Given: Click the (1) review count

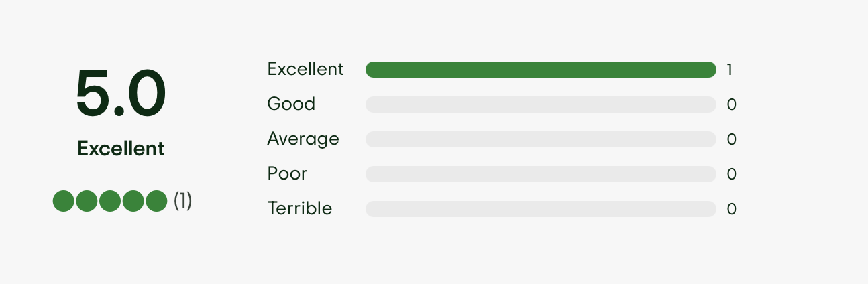Looking at the screenshot, I should point(183,201).
